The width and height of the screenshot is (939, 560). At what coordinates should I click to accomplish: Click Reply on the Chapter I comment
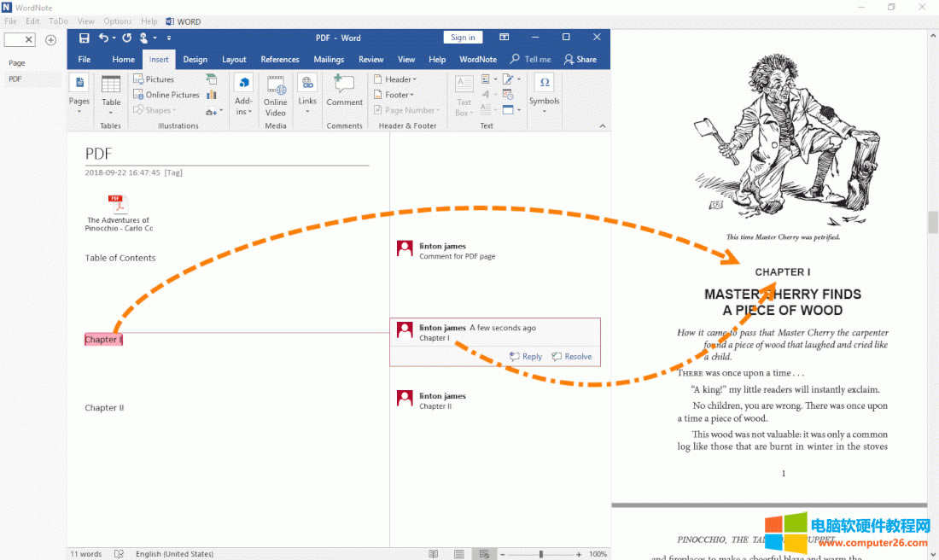(526, 357)
